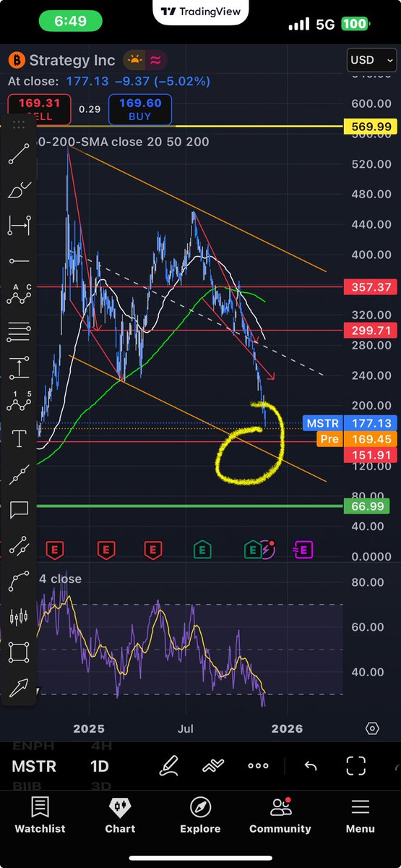Tap the 2026 date axis label
Viewport: 401px width, 868px height.
point(287,728)
